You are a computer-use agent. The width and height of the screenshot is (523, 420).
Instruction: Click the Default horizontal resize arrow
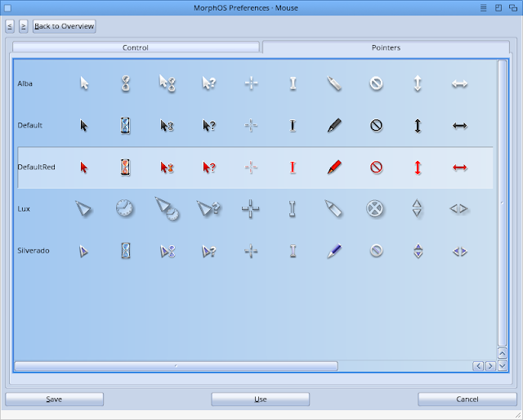tap(459, 126)
